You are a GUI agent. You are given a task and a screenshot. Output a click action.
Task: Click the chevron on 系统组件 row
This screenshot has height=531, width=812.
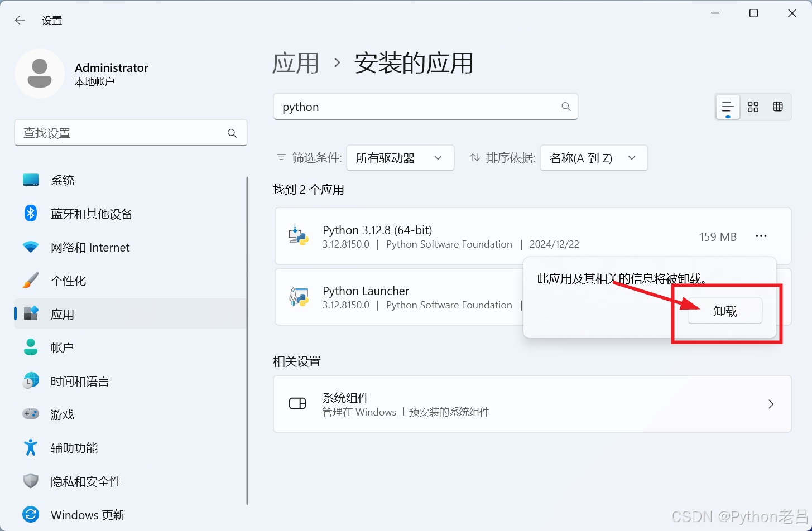(x=771, y=404)
